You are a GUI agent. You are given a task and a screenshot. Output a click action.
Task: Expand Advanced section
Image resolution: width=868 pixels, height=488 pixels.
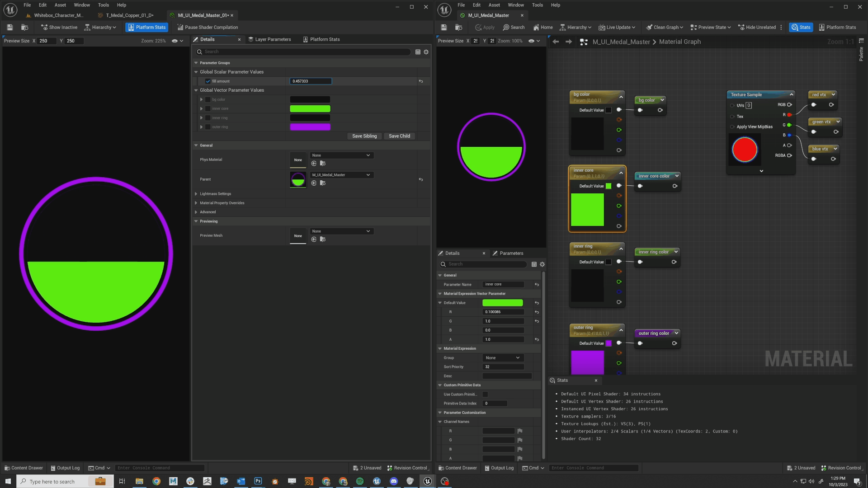(x=196, y=212)
